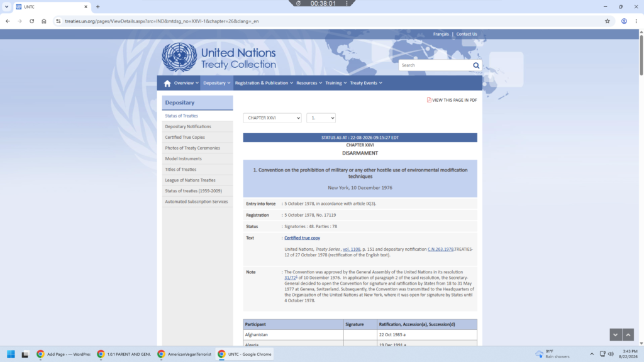Image resolution: width=644 pixels, height=362 pixels.
Task: Expand the Overview menu
Action: [186, 83]
